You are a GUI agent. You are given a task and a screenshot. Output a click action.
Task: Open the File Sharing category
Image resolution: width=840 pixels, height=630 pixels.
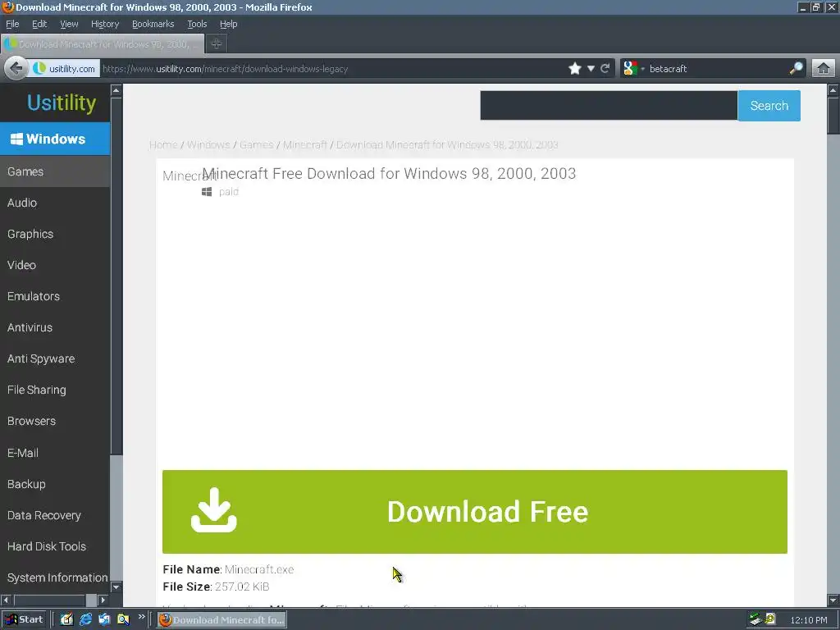(55, 390)
